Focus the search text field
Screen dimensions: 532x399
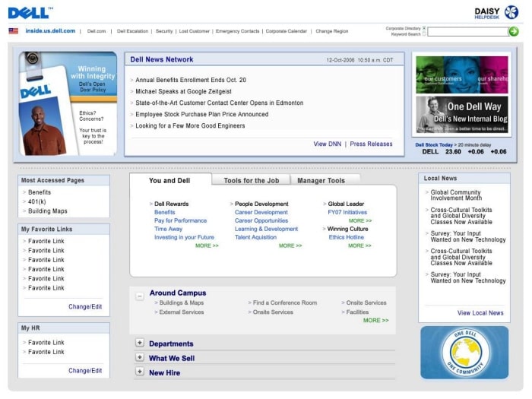[x=468, y=32]
